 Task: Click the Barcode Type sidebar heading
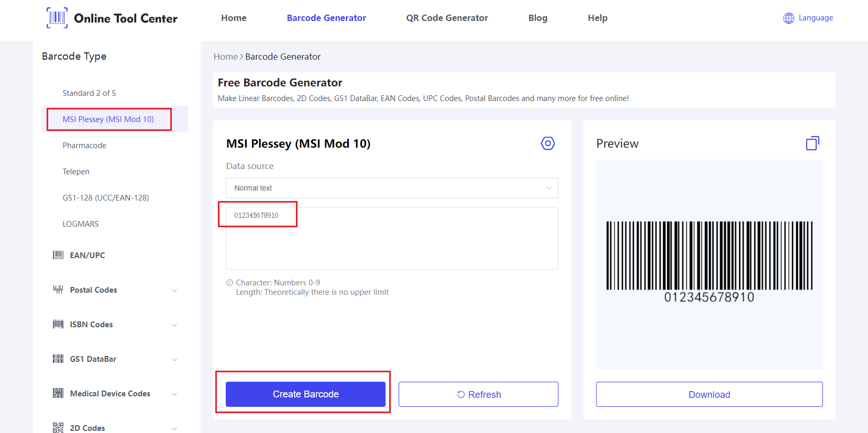(x=74, y=56)
